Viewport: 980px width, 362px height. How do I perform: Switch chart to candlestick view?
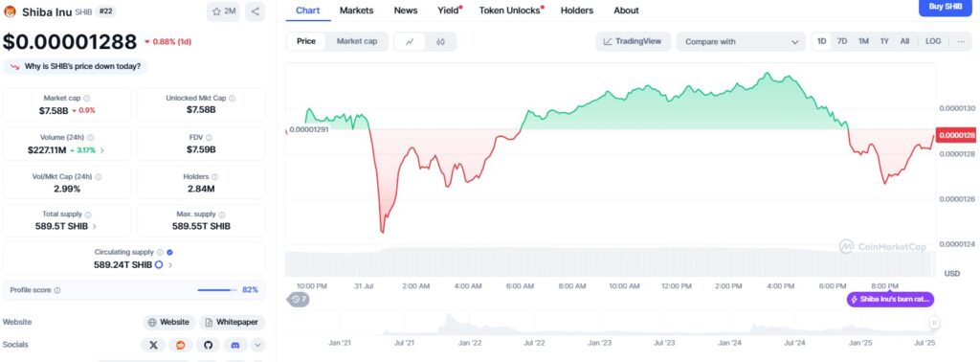[x=440, y=42]
